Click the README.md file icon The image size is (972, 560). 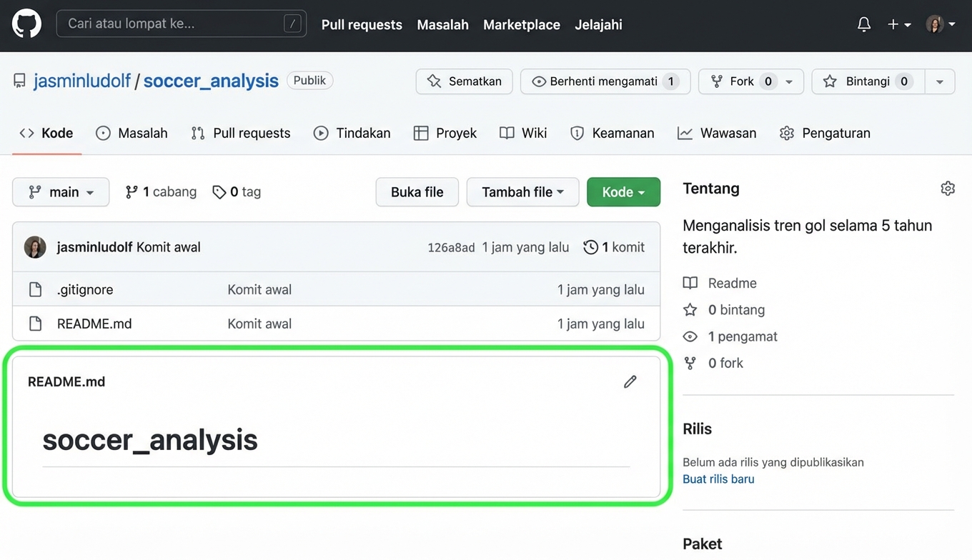click(35, 324)
